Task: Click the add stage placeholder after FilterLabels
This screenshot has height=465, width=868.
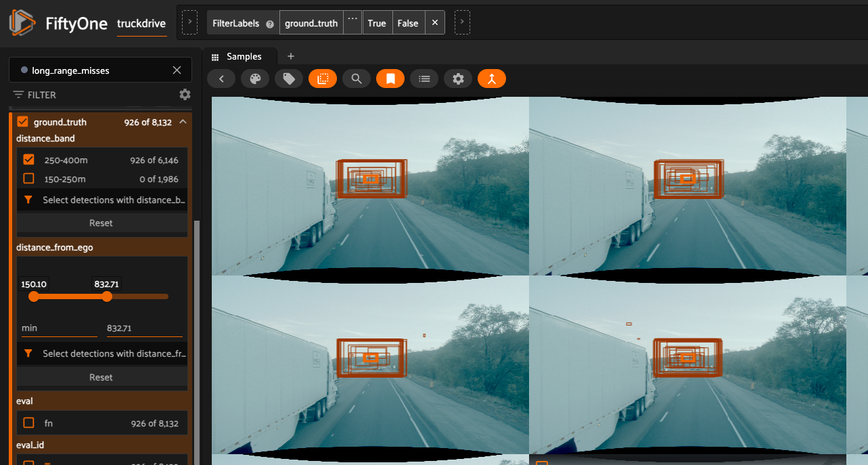Action: 462,23
